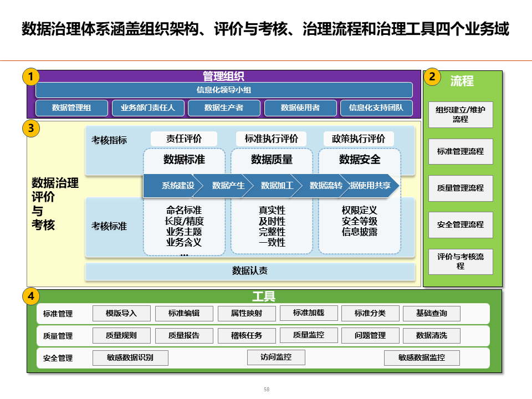Screen dimensions: 532x399
Task: Click the 数据使用者 box
Action: pyautogui.click(x=300, y=108)
